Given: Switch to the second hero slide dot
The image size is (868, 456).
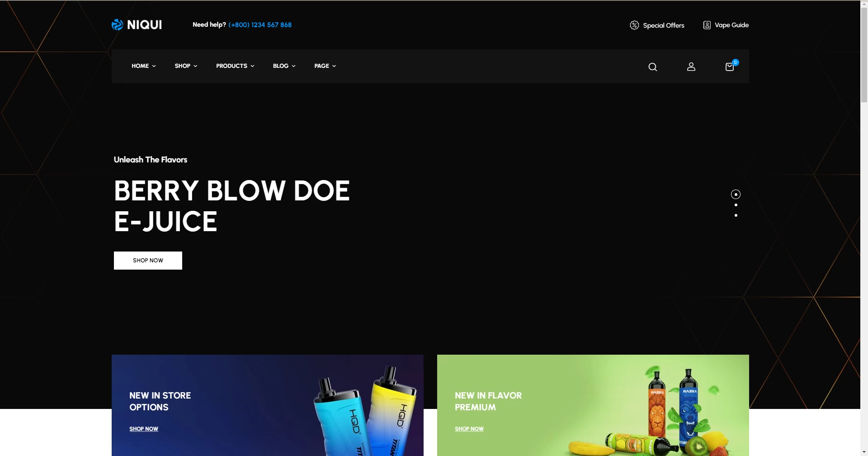Looking at the screenshot, I should [736, 205].
